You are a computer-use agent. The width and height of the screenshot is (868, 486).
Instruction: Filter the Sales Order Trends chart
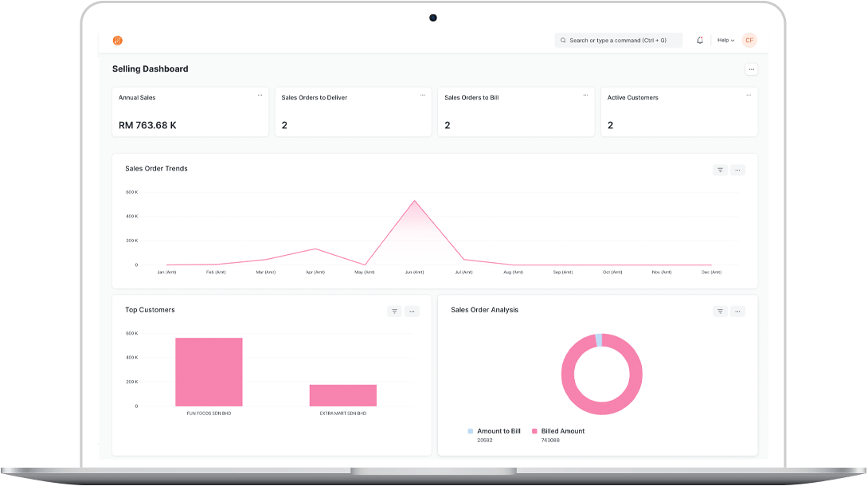(720, 170)
